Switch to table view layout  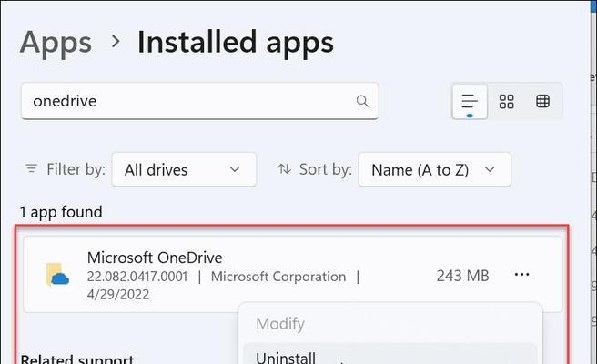542,102
